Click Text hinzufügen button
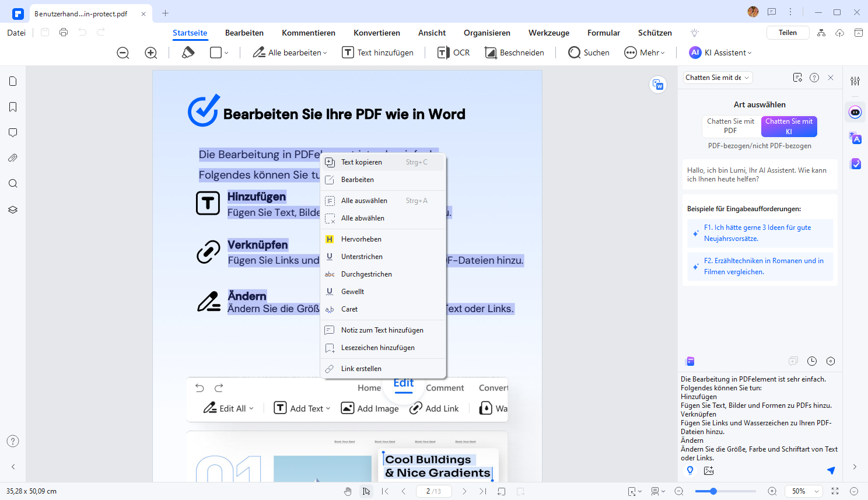This screenshot has width=868, height=500. point(378,53)
